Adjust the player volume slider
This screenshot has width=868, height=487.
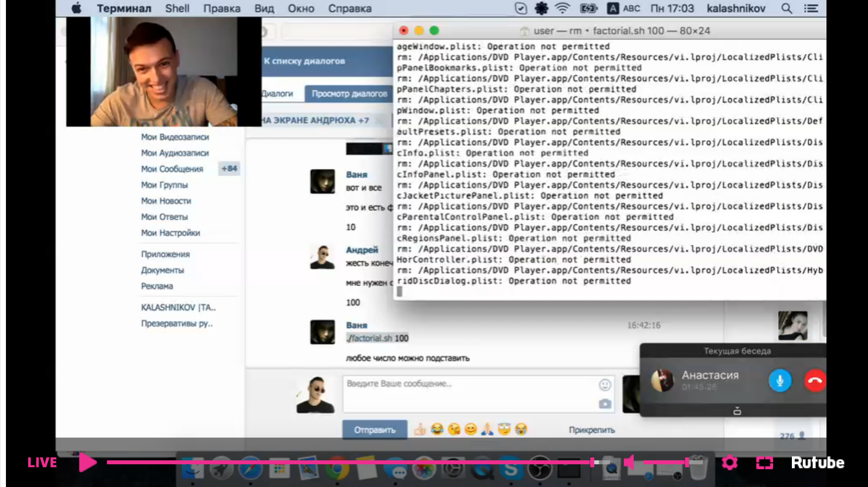672,462
